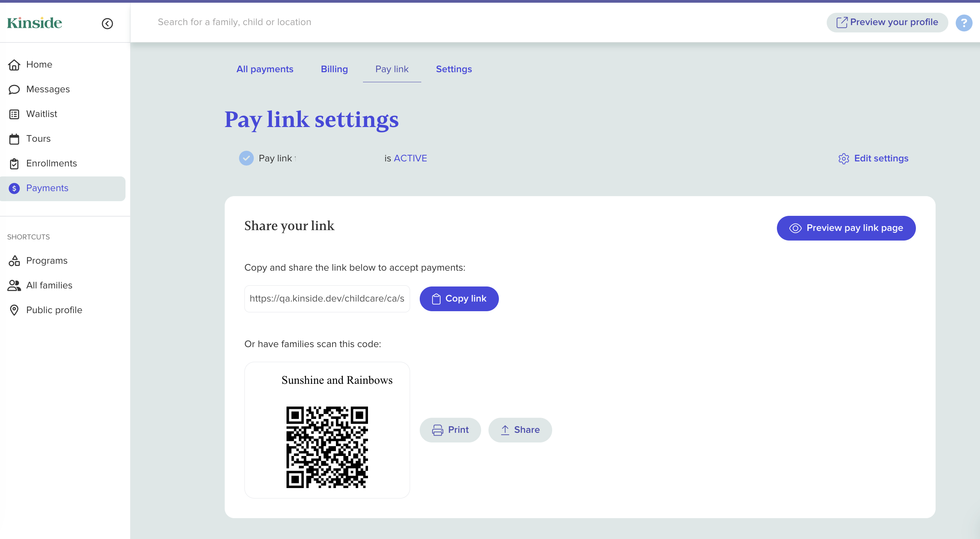Click the external-link icon in Preview your profile
980x539 pixels.
842,22
